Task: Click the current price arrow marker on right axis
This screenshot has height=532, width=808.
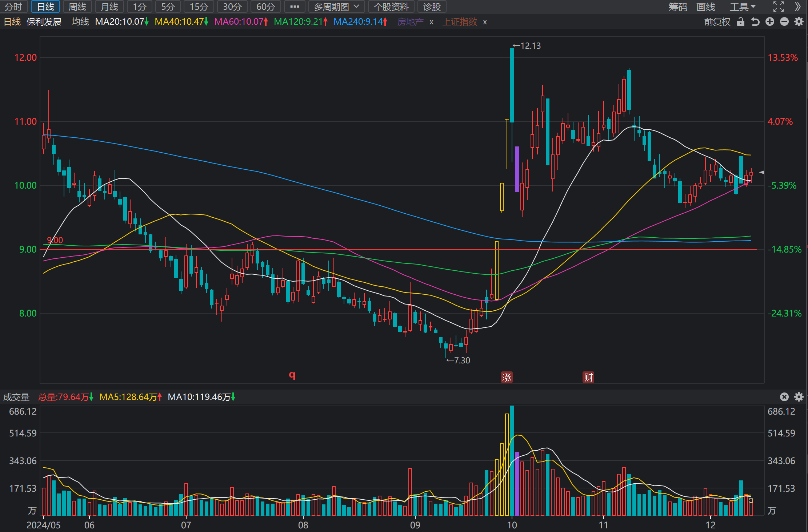Action: click(x=762, y=172)
